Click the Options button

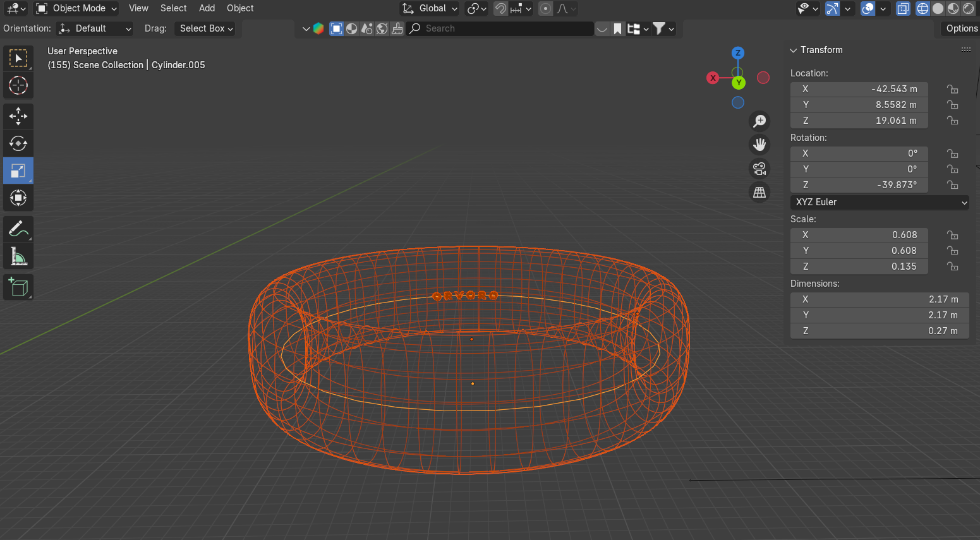960,28
